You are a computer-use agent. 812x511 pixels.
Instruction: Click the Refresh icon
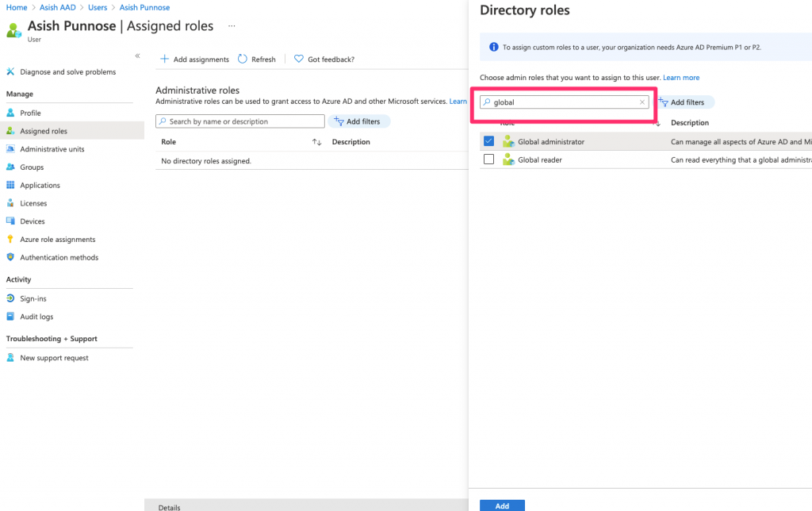243,59
